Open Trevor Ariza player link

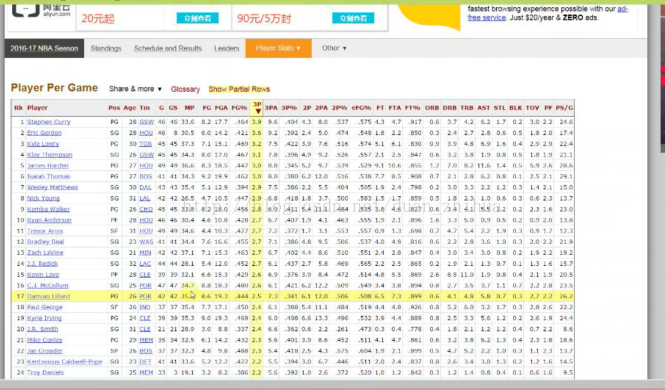45,231
